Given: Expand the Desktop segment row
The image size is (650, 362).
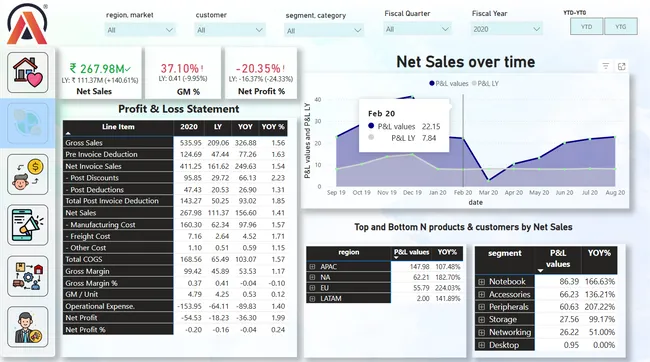Looking at the screenshot, I should click(481, 345).
